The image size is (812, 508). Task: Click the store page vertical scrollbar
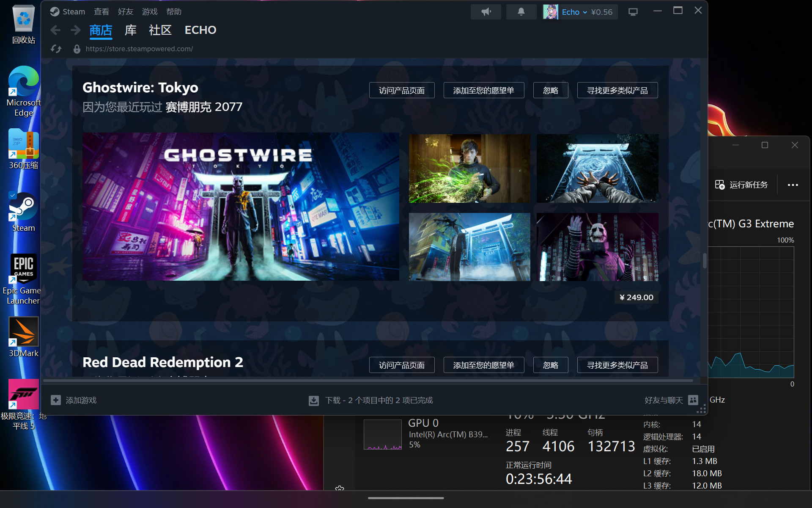click(704, 261)
